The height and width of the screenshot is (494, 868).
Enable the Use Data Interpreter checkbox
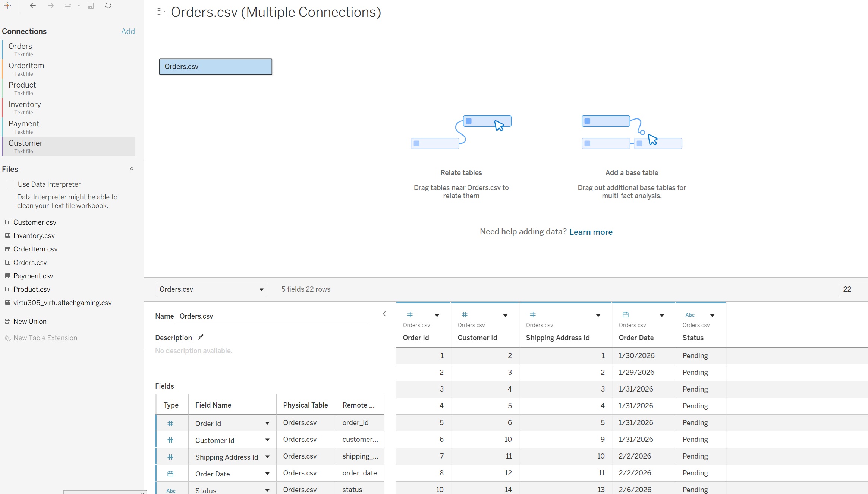(10, 184)
